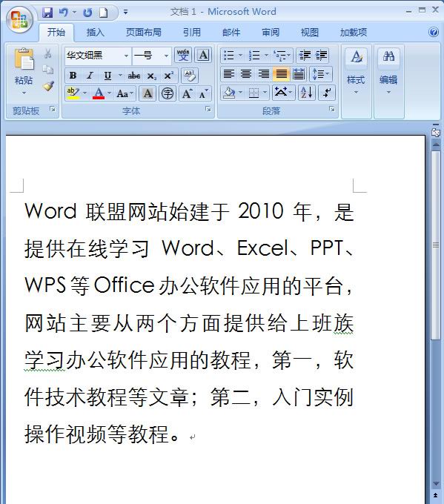The width and height of the screenshot is (444, 504).
Task: Toggle distributed alignment
Action: [299, 74]
